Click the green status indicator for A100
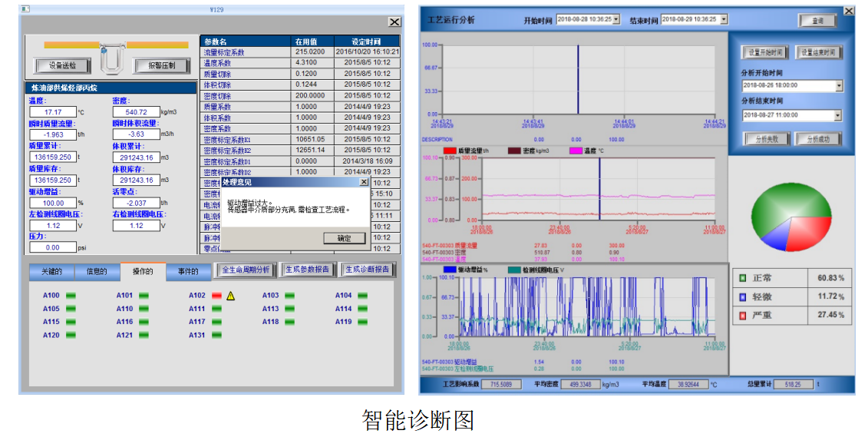This screenshot has width=868, height=437. pos(71,296)
